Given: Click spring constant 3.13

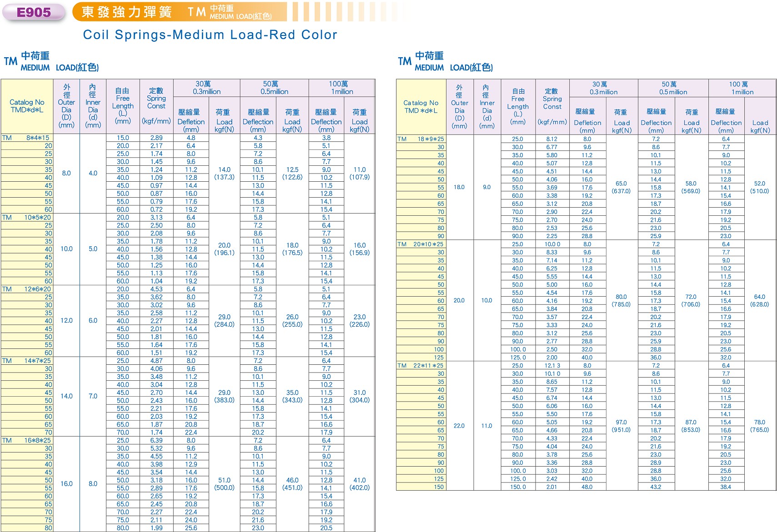Looking at the screenshot, I should point(156,217).
